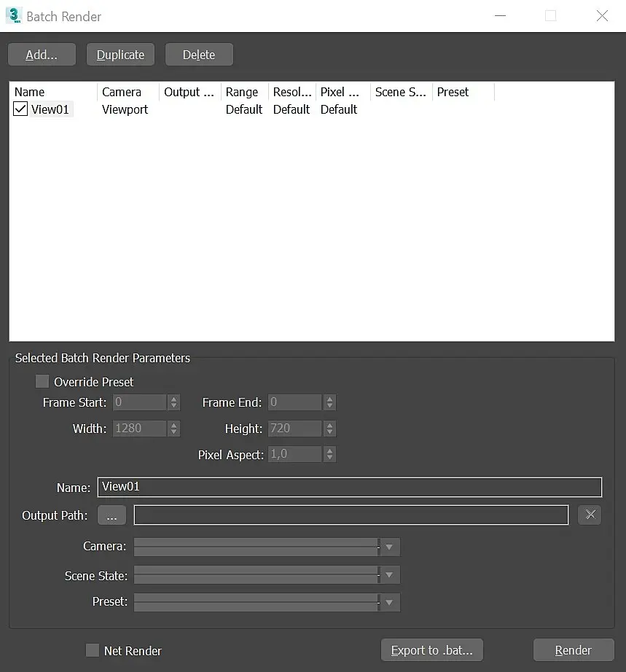Image resolution: width=626 pixels, height=672 pixels.
Task: Click the Preset column header
Action: point(463,92)
